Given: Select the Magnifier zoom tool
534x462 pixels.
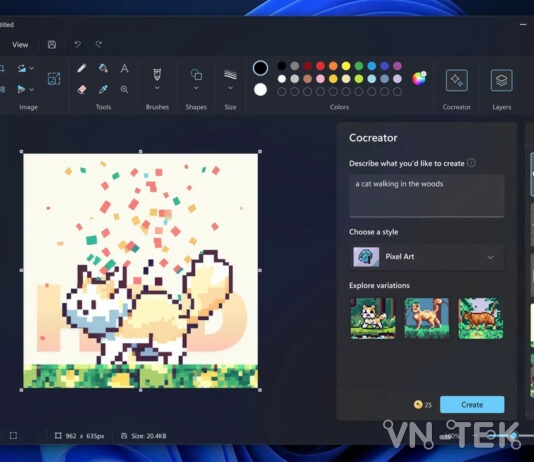Looking at the screenshot, I should coord(124,89).
